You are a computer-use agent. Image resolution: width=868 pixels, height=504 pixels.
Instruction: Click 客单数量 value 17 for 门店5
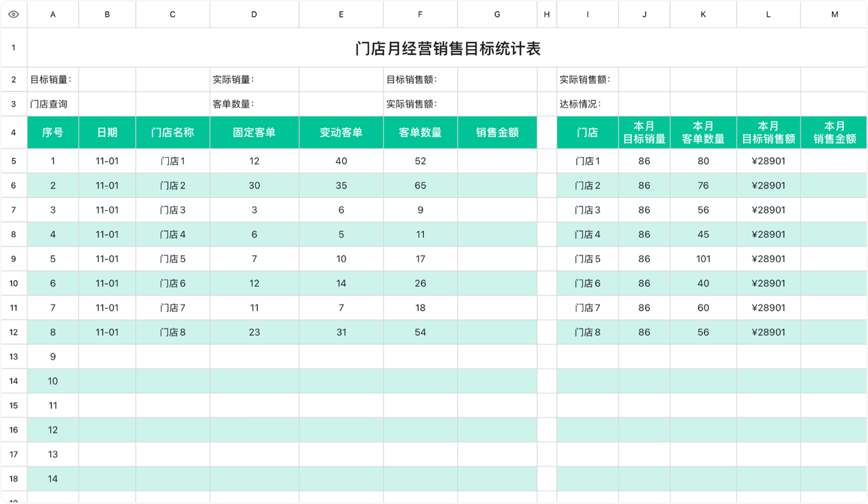pyautogui.click(x=420, y=259)
